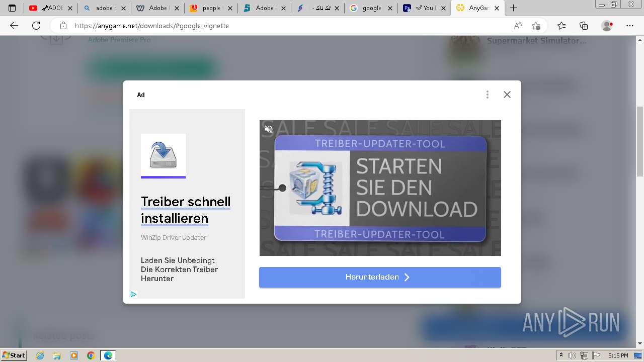The height and width of the screenshot is (362, 644).
Task: Close the ad popup with X
Action: point(507,95)
